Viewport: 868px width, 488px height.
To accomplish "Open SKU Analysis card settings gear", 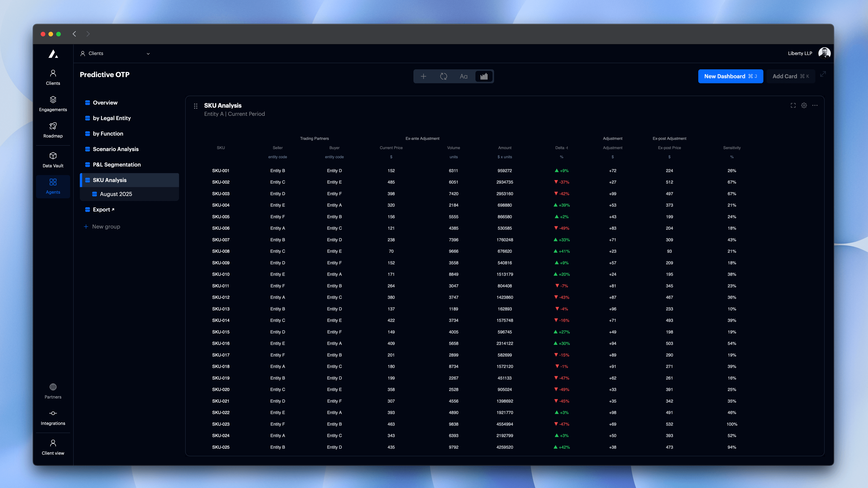I will tap(804, 106).
